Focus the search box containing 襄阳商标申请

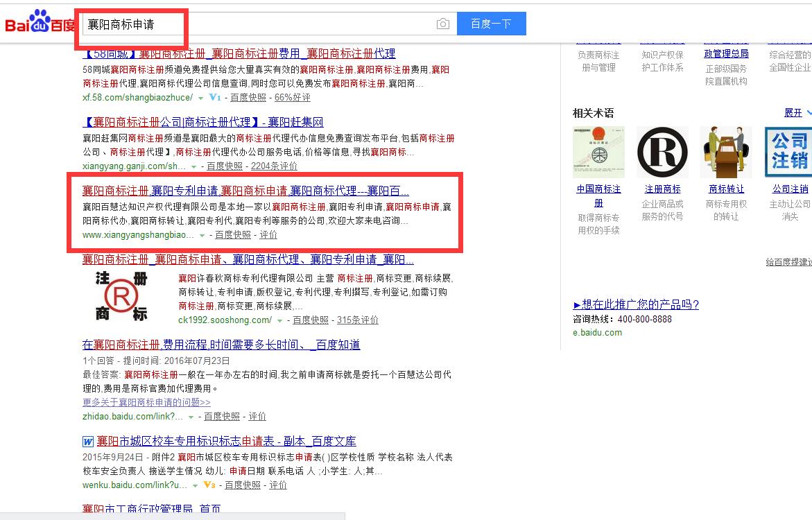click(269, 24)
